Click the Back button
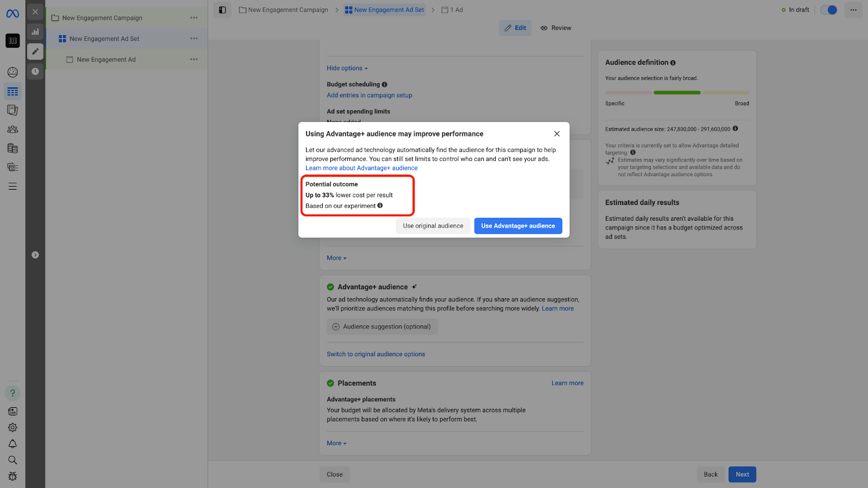 [711, 474]
